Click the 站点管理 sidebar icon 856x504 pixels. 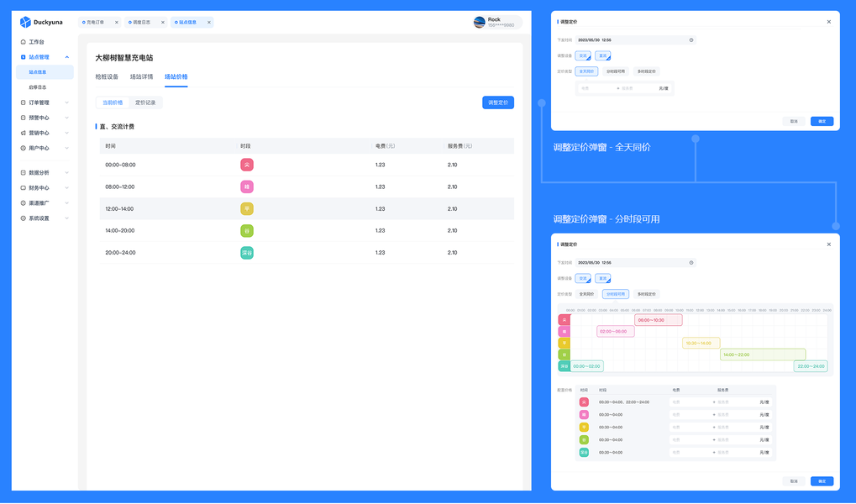[23, 57]
